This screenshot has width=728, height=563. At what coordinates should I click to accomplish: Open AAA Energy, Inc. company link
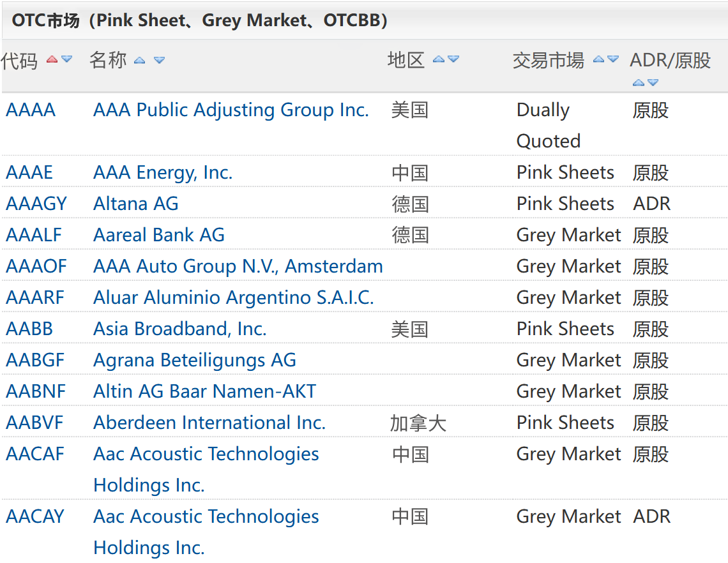162,172
